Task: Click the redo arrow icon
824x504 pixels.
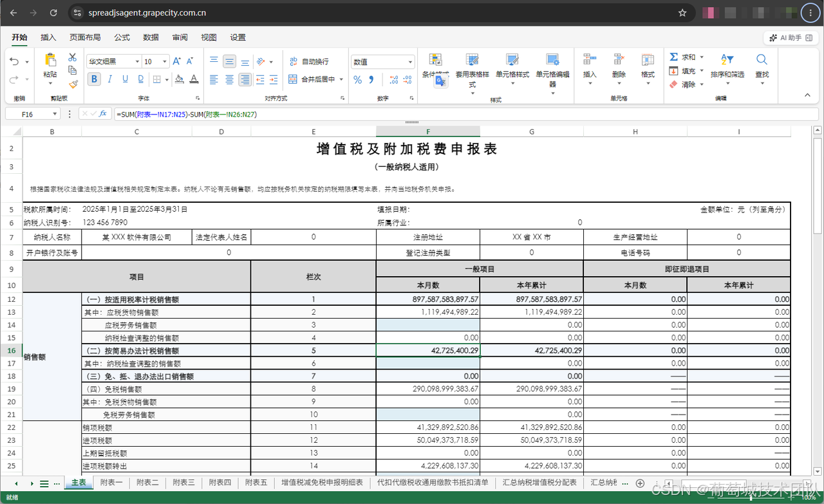Action: point(14,79)
